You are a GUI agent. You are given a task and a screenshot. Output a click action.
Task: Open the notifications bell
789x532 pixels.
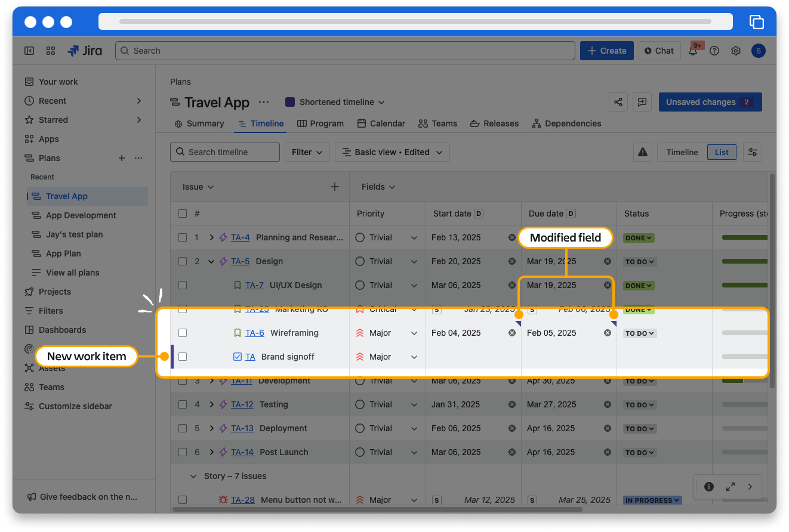click(x=693, y=51)
